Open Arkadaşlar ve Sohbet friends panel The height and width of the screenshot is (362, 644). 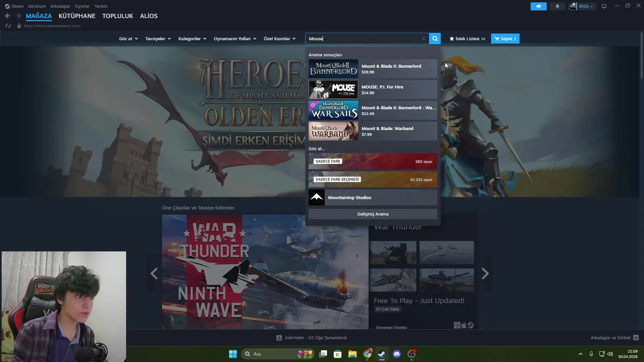click(x=614, y=338)
